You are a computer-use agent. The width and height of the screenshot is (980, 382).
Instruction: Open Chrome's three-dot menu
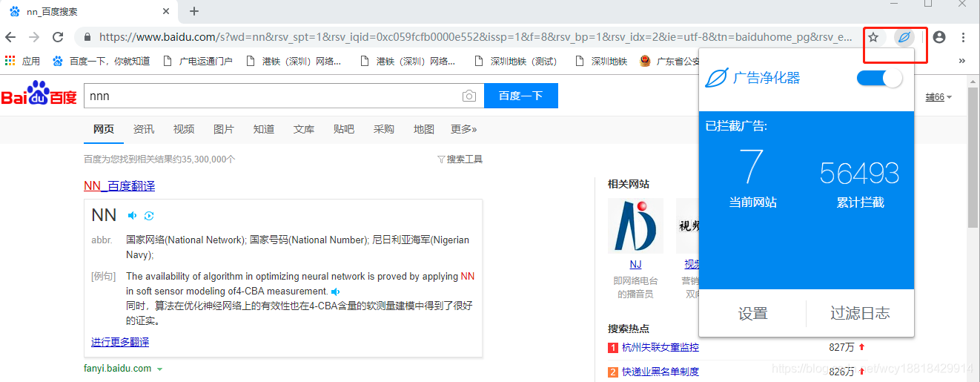(963, 37)
